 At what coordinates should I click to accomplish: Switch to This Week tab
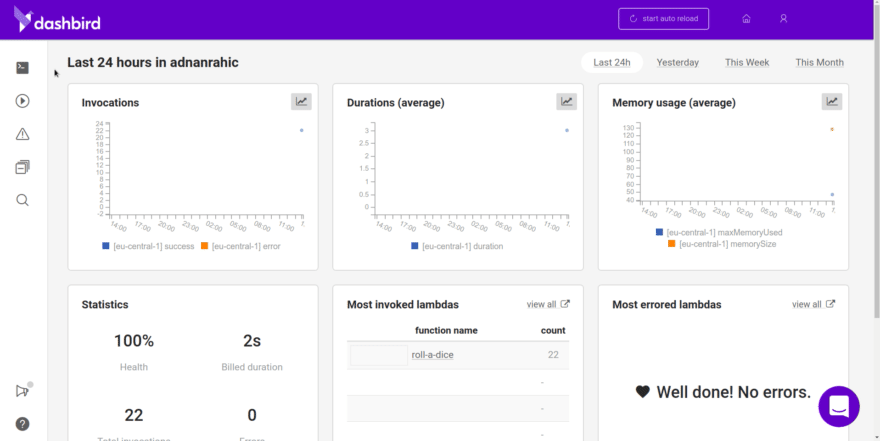[x=747, y=62]
